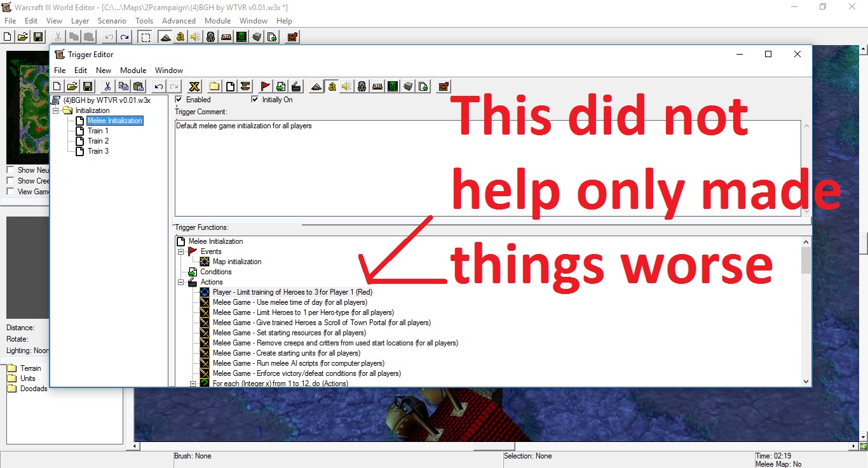
Task: Add a New Condition with the green arrow icon
Action: pyautogui.click(x=281, y=86)
